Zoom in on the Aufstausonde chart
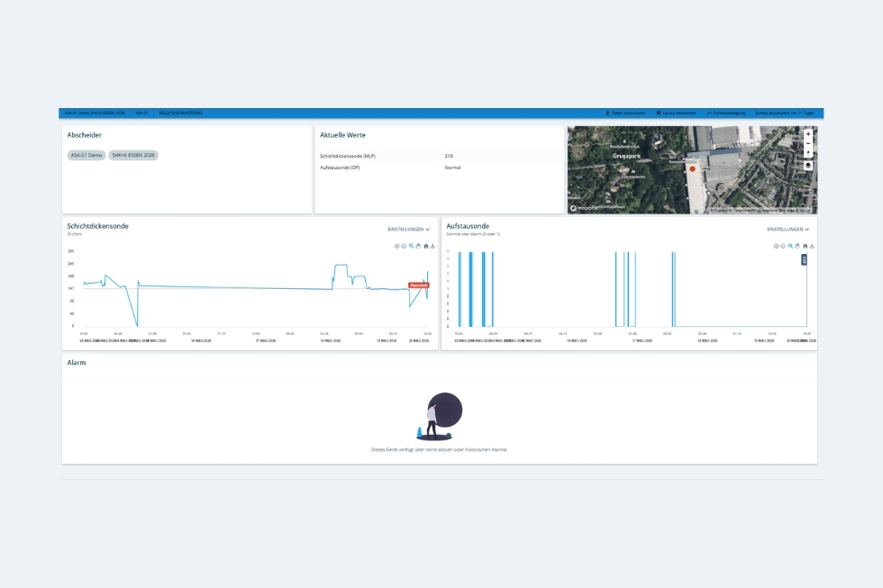The image size is (883, 588). (x=776, y=246)
